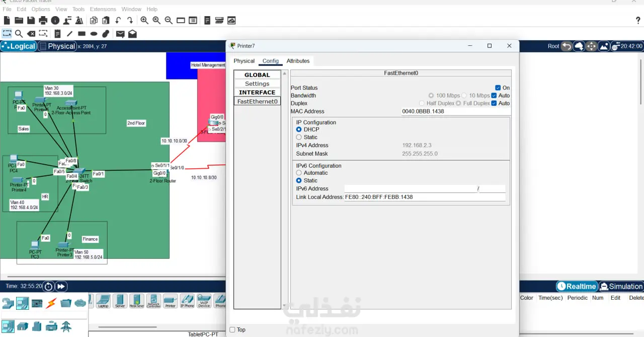Image resolution: width=644 pixels, height=337 pixels.
Task: Open a file with the folder icon
Action: 19,20
